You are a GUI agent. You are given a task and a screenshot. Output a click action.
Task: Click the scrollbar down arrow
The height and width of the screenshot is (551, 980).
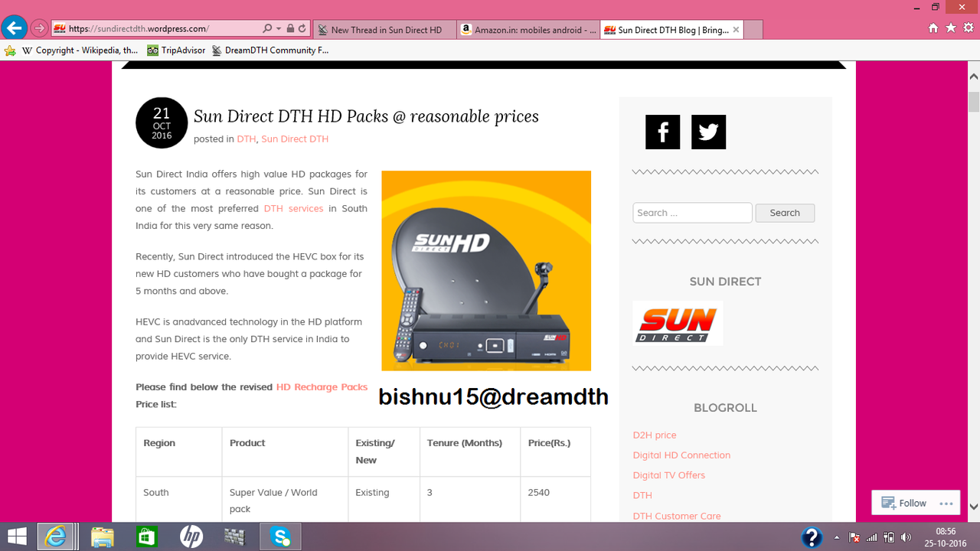(974, 506)
